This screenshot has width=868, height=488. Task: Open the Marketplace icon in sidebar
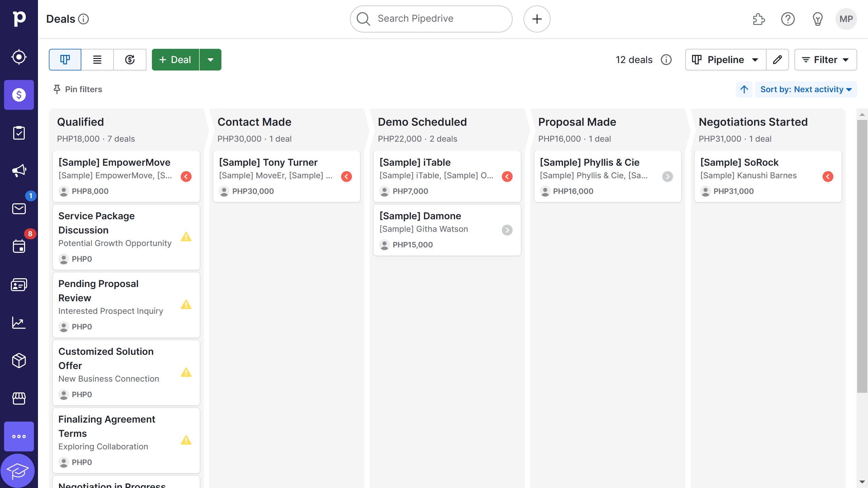tap(19, 399)
